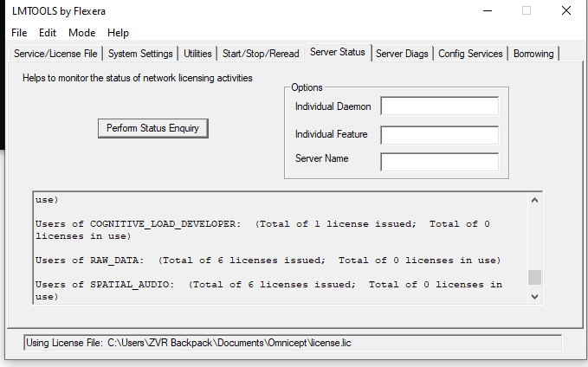Switch to the Service/License File tab
The height and width of the screenshot is (367, 588).
pos(55,54)
